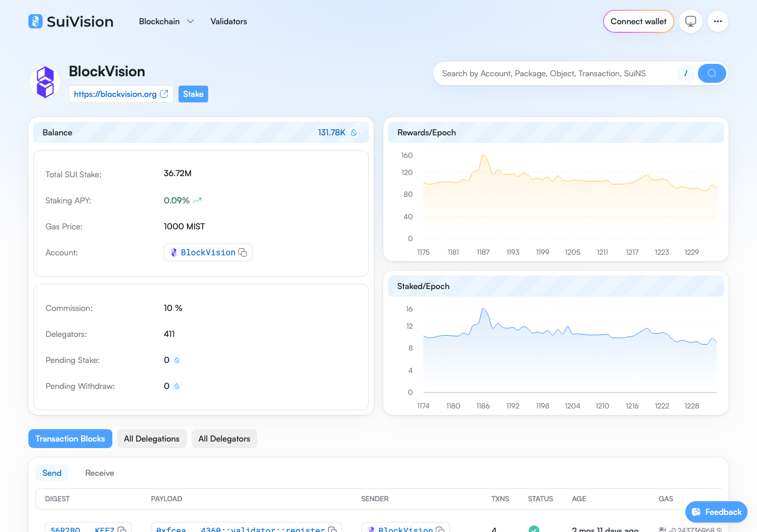Click the BlockVision validator avatar logo

[45, 82]
